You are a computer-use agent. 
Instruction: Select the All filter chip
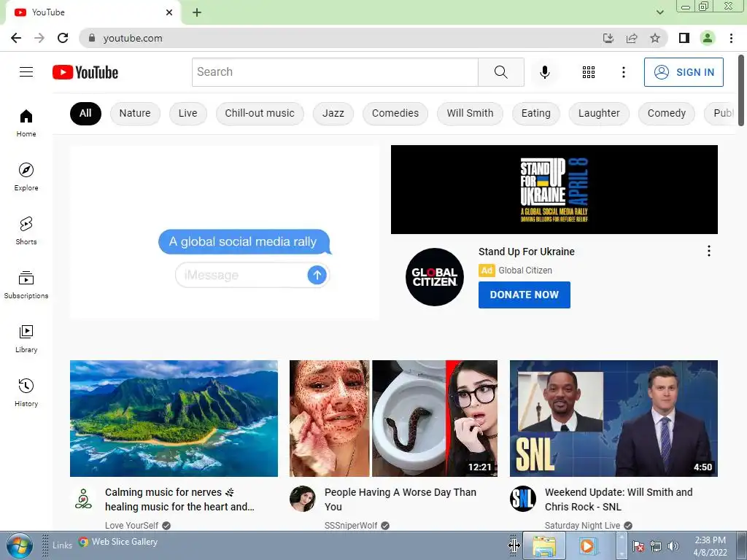(85, 113)
